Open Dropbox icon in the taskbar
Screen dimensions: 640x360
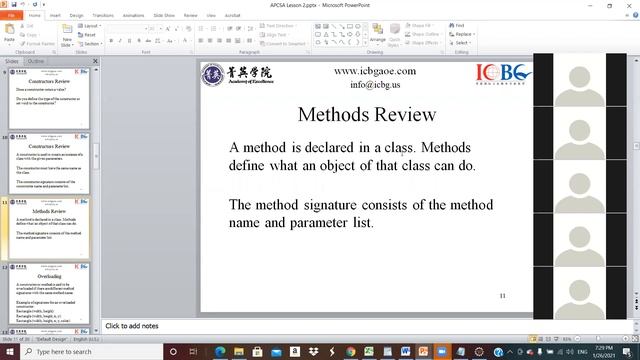point(313,351)
